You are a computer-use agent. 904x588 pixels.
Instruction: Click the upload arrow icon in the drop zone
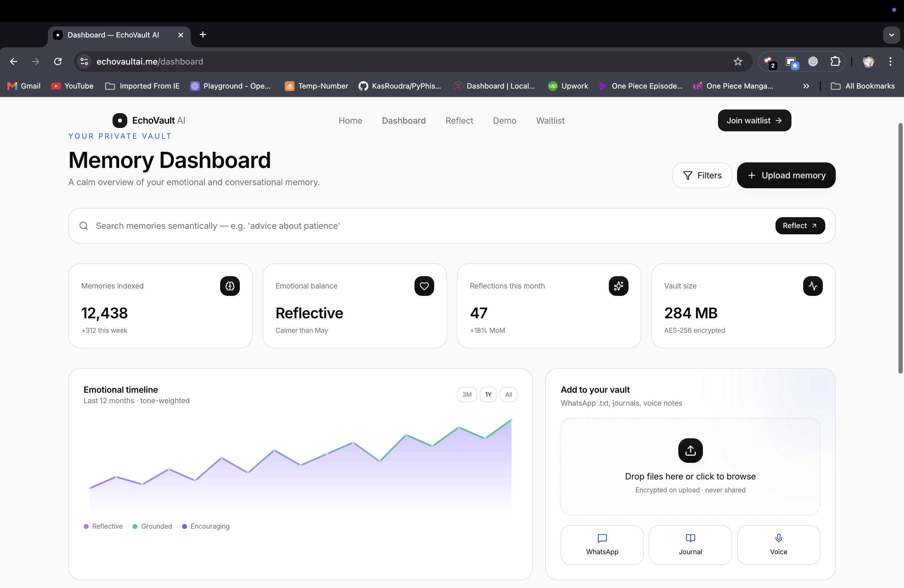[x=690, y=451]
